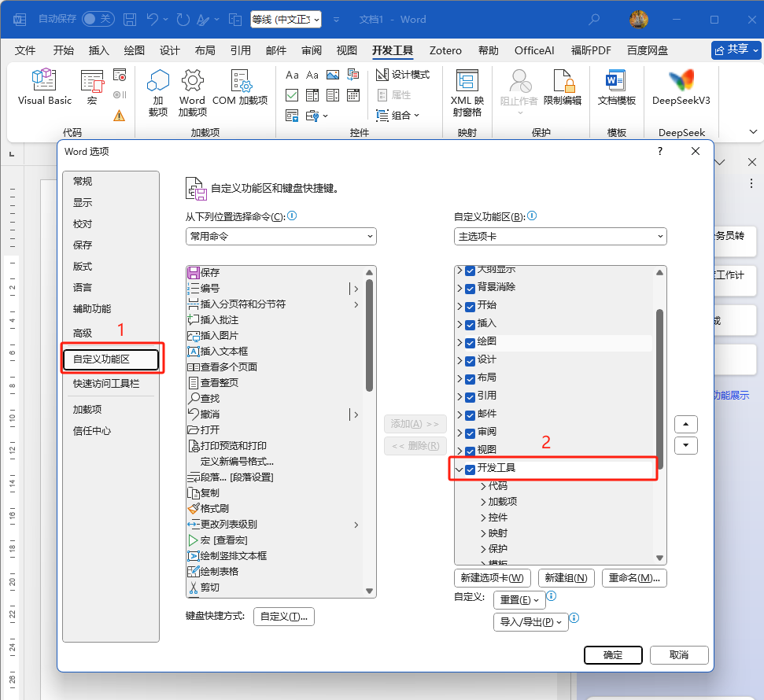
Task: Click the save icon in title bar
Action: point(130,20)
